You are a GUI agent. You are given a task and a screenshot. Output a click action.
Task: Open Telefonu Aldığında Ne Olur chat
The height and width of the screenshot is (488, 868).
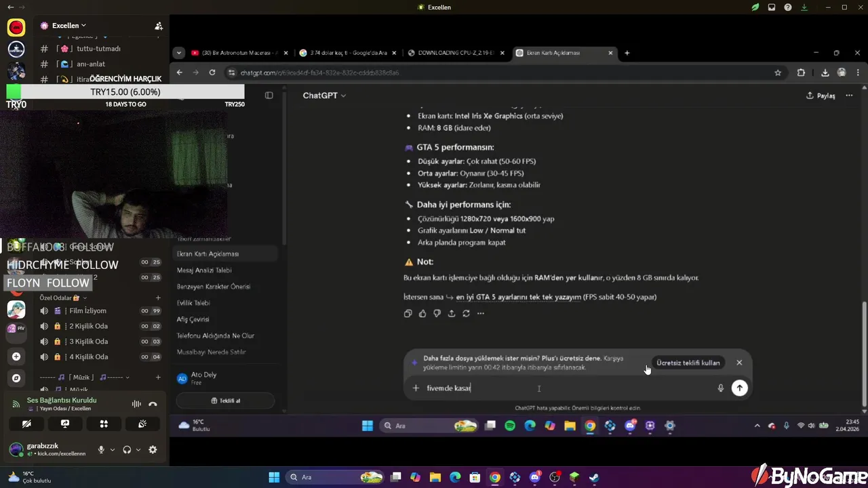click(216, 335)
